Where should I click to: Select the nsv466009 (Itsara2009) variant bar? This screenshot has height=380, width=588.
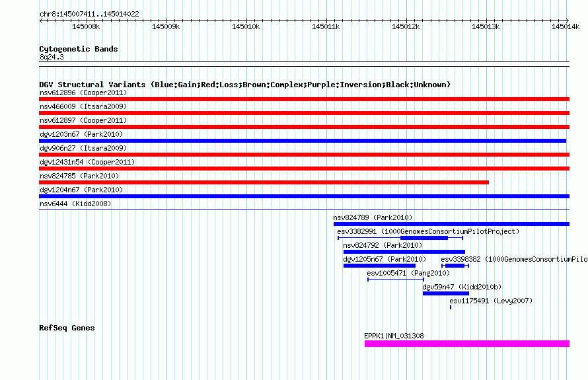(x=304, y=113)
